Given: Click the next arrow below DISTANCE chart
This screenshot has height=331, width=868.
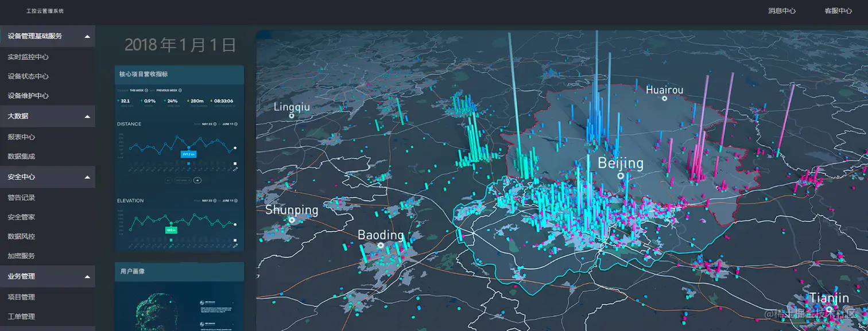Looking at the screenshot, I should [x=197, y=180].
